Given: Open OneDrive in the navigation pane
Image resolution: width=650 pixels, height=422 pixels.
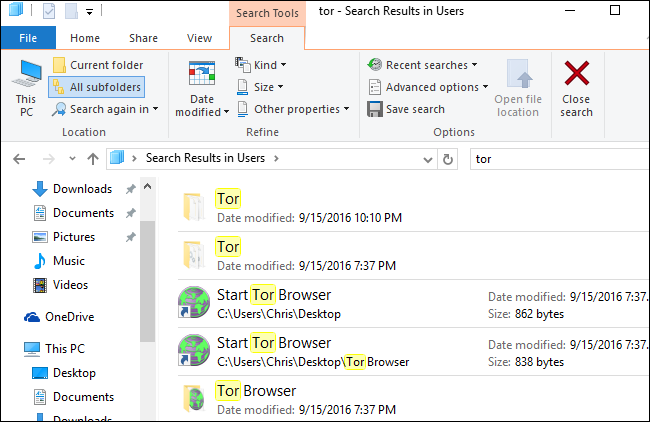Looking at the screenshot, I should [71, 317].
